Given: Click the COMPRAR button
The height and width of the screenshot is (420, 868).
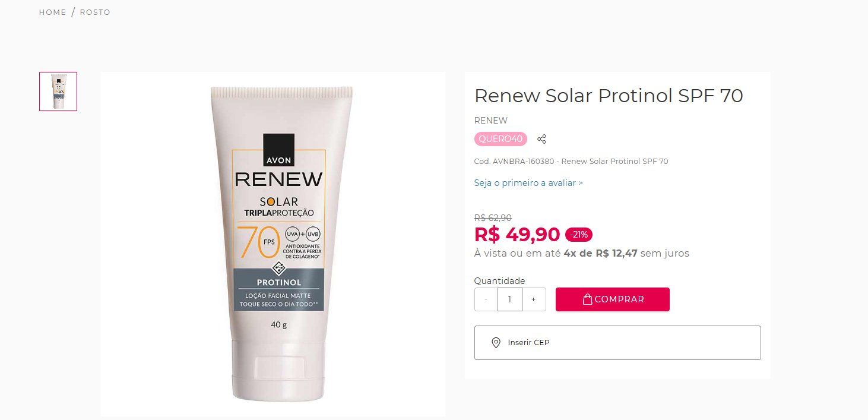Looking at the screenshot, I should (613, 299).
